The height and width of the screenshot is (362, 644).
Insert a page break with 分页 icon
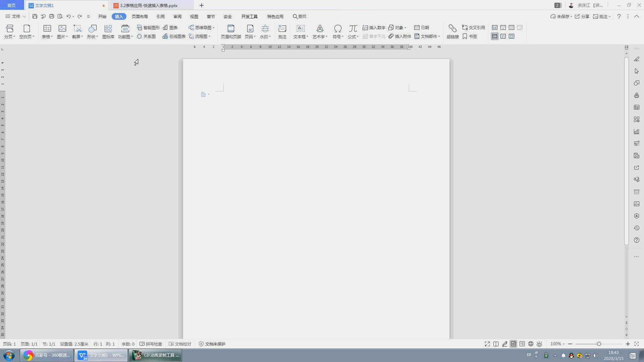tap(9, 28)
